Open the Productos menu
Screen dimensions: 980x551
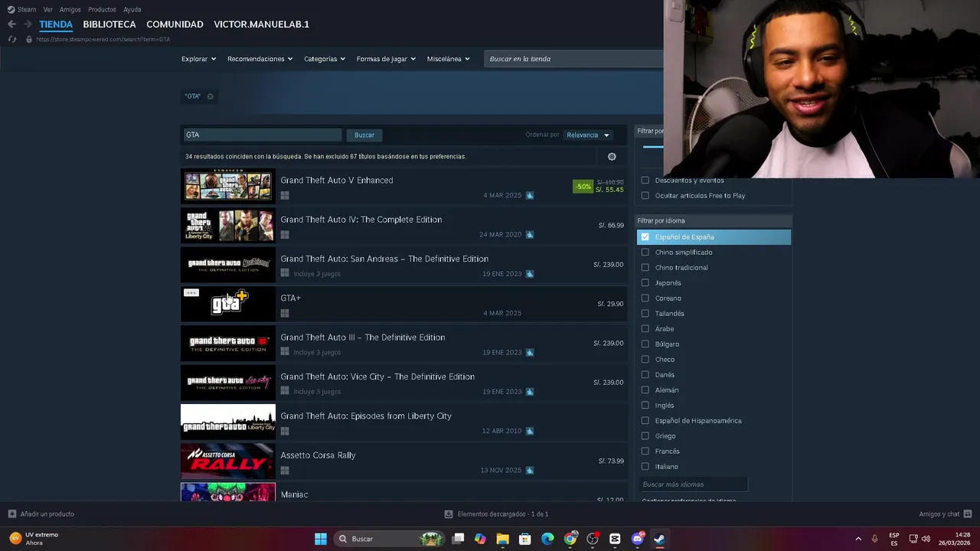pyautogui.click(x=102, y=9)
